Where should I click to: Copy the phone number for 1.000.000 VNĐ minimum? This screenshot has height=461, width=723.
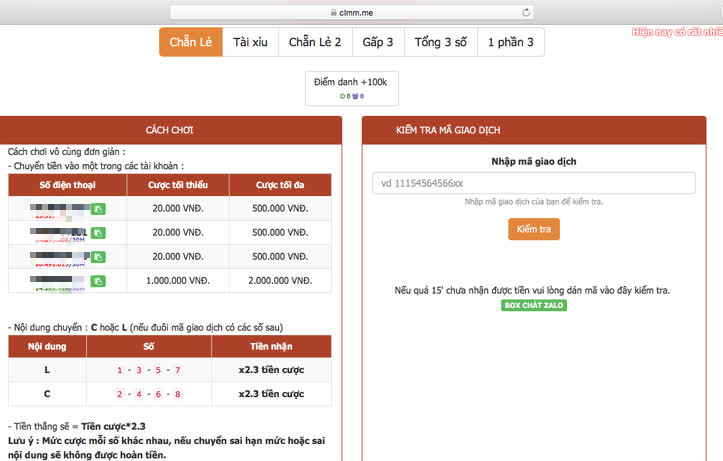(98, 281)
